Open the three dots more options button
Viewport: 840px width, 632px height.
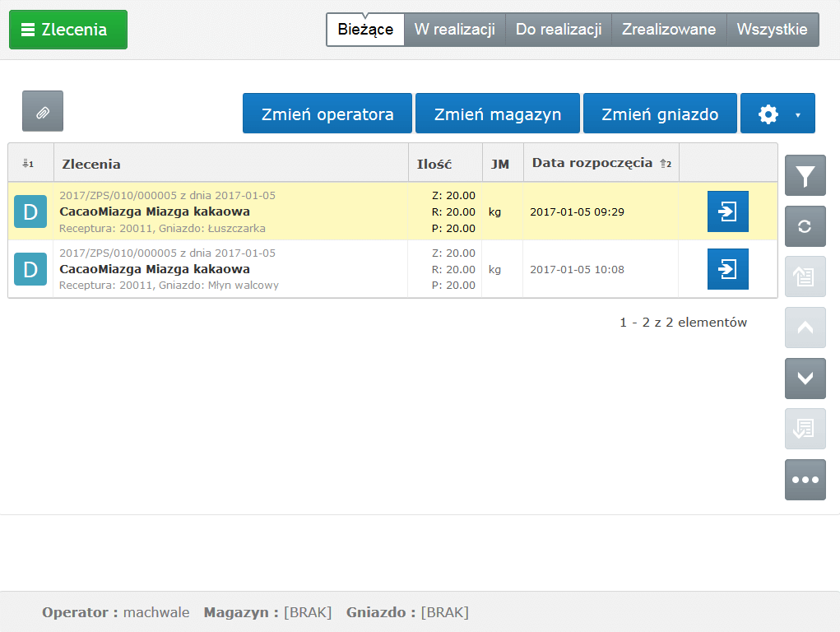point(805,480)
